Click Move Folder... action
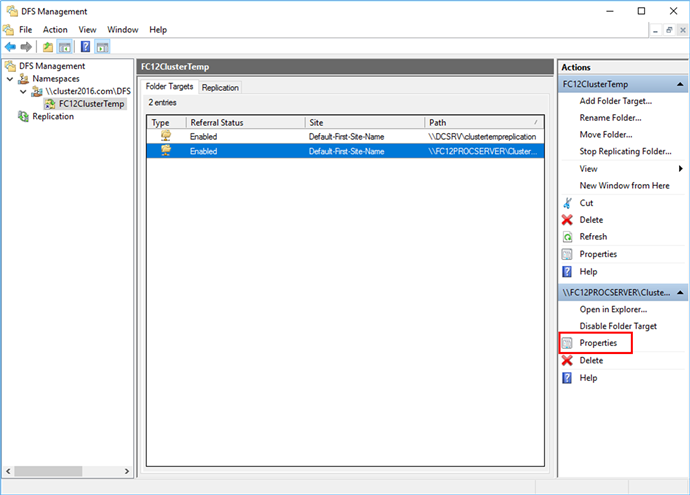690x495 pixels. pyautogui.click(x=606, y=135)
